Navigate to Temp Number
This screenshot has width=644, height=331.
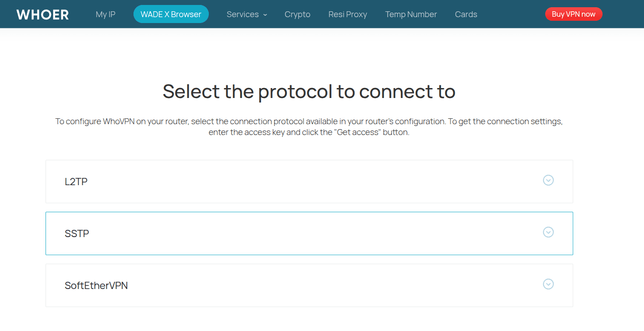pyautogui.click(x=411, y=14)
